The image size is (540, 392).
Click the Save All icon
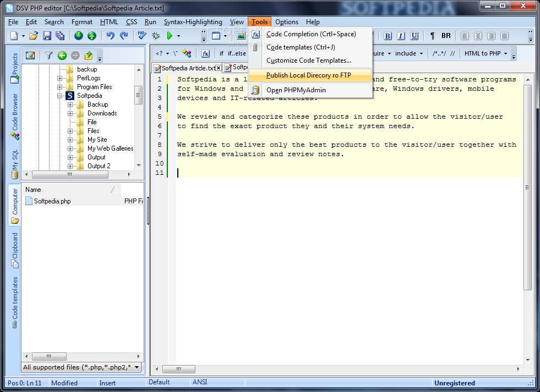60,36
